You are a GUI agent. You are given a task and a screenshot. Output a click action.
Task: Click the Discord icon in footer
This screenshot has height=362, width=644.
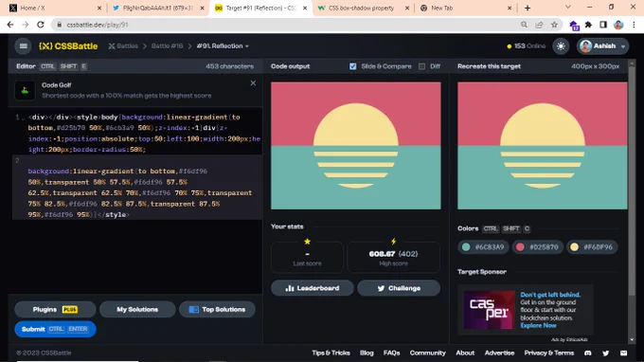[588, 353]
